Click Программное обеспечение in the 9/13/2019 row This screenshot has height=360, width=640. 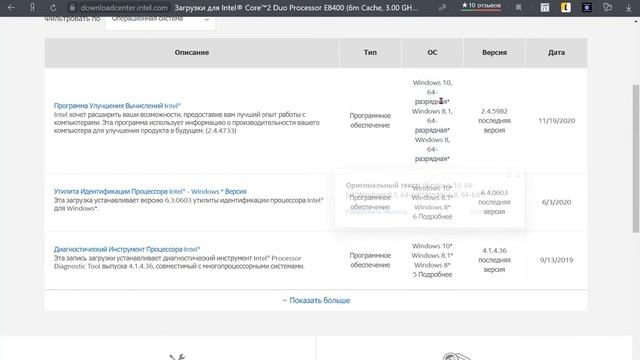pyautogui.click(x=370, y=260)
